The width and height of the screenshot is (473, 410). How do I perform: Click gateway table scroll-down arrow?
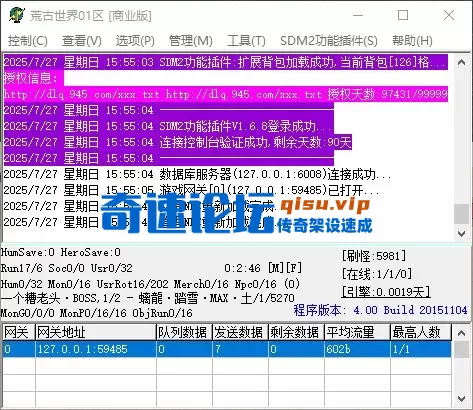pyautogui.click(x=462, y=398)
